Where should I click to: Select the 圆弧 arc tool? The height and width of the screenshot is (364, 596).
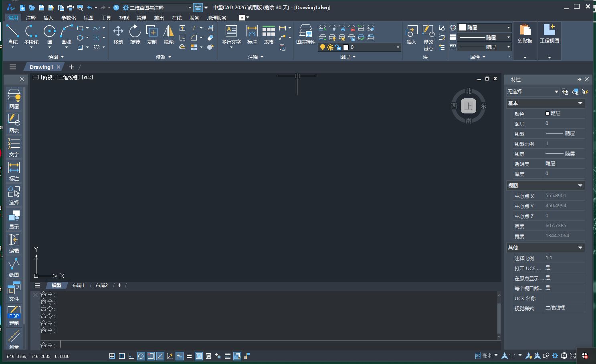pos(67,35)
